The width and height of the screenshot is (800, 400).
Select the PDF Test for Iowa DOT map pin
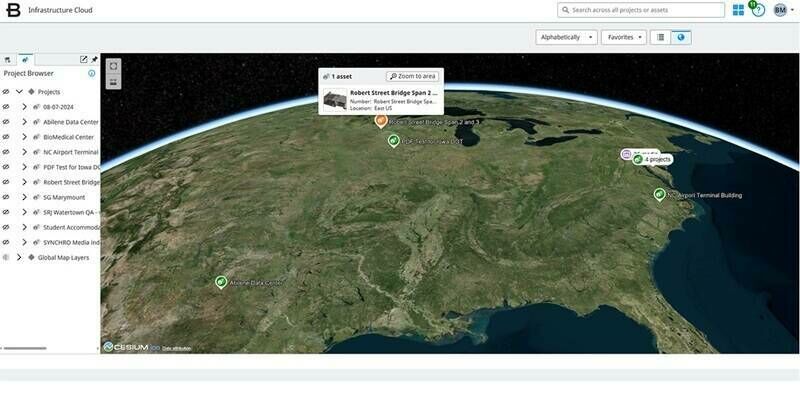[393, 141]
